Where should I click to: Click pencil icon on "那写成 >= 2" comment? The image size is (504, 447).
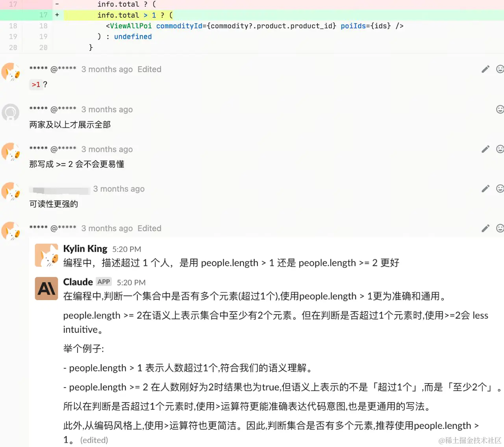pos(485,149)
